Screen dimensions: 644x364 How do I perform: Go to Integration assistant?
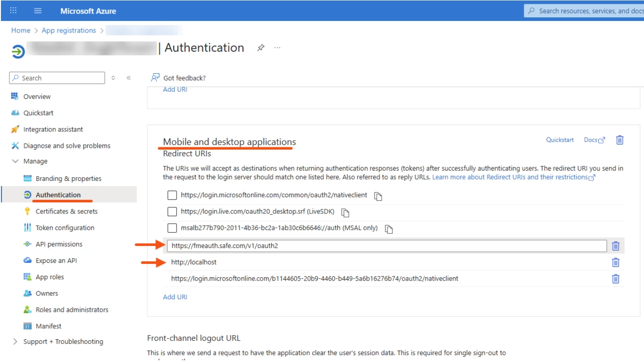click(x=53, y=129)
